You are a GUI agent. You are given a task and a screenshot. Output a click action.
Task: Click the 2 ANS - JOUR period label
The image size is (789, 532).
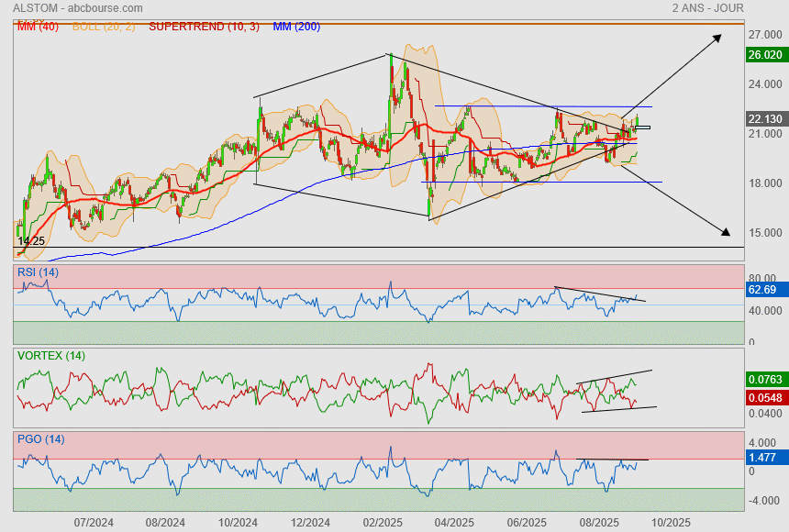[x=707, y=8]
